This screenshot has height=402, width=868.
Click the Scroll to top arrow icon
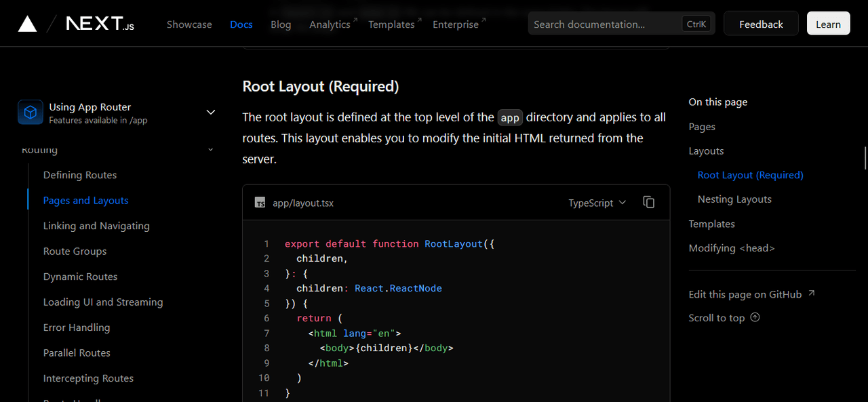(755, 317)
